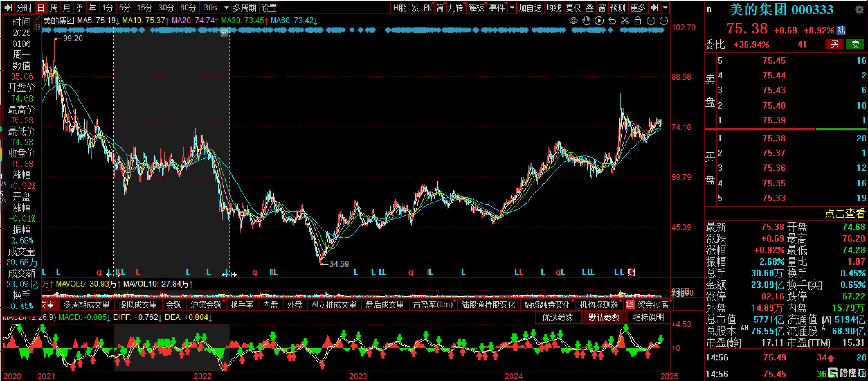Select the hand pan tool
Screen dimensions: 868x381
point(586,21)
